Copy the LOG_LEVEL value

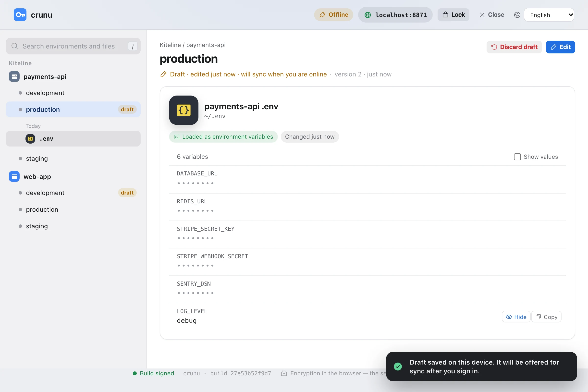[546, 317]
